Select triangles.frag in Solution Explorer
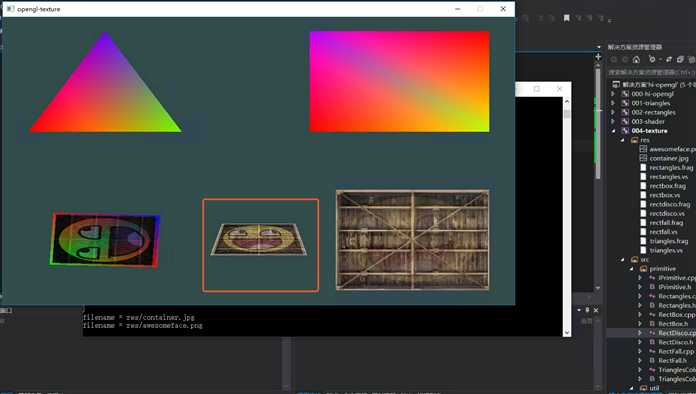696x394 pixels. [x=668, y=241]
